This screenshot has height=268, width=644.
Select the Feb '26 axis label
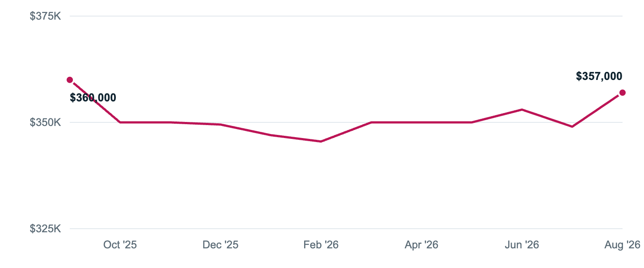321,245
